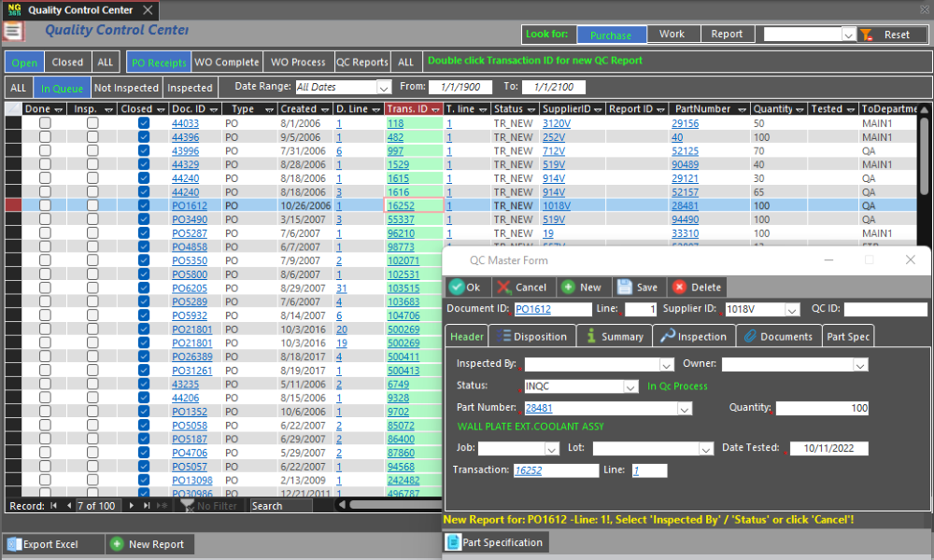Uncheck Closed checkbox for document 44396
The width and height of the screenshot is (934, 560).
(x=144, y=137)
